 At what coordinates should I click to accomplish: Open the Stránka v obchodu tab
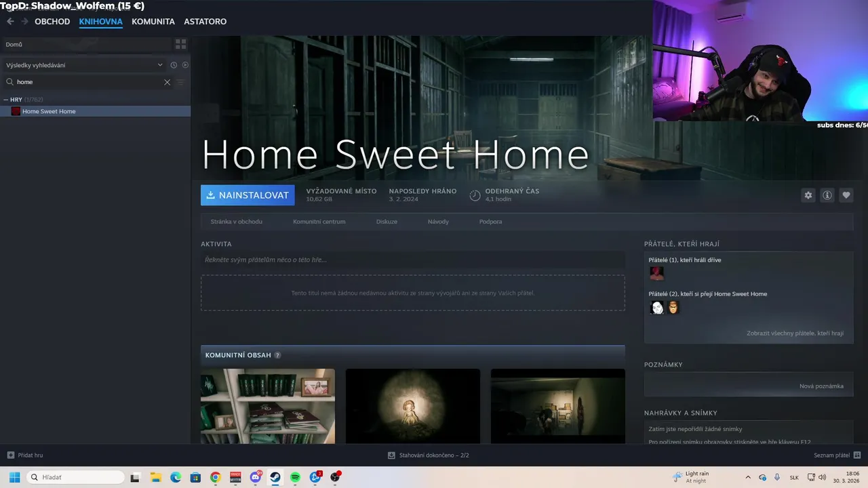click(236, 222)
